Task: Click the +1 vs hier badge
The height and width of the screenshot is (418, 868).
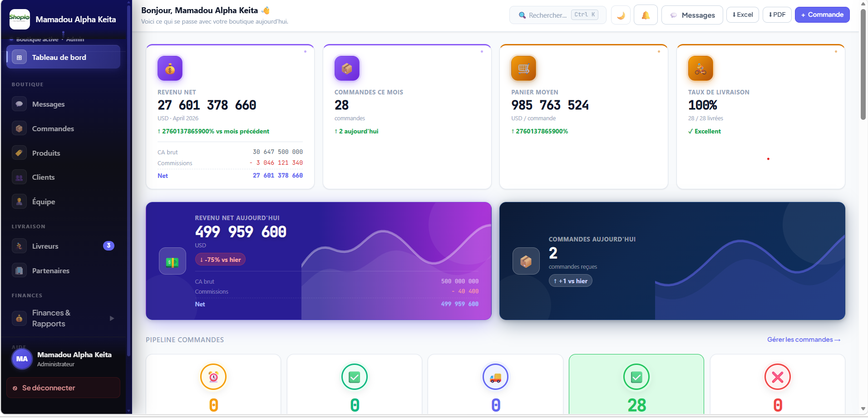Action: click(571, 281)
